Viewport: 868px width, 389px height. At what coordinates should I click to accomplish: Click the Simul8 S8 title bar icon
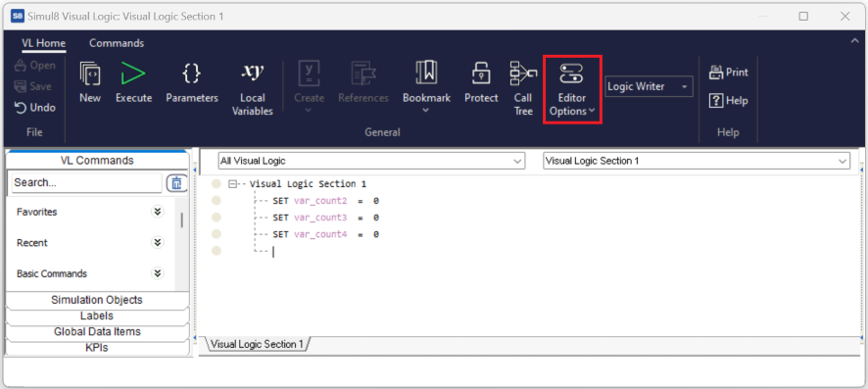[18, 16]
